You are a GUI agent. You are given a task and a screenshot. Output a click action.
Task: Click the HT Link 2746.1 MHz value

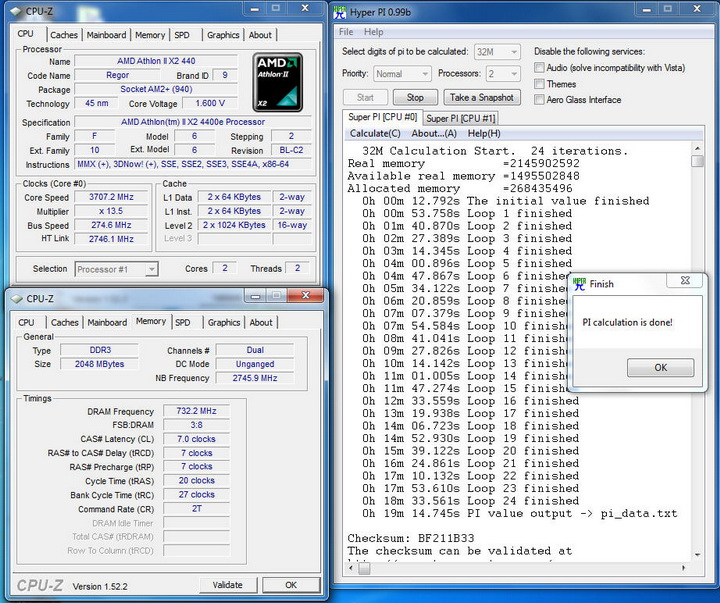[111, 239]
